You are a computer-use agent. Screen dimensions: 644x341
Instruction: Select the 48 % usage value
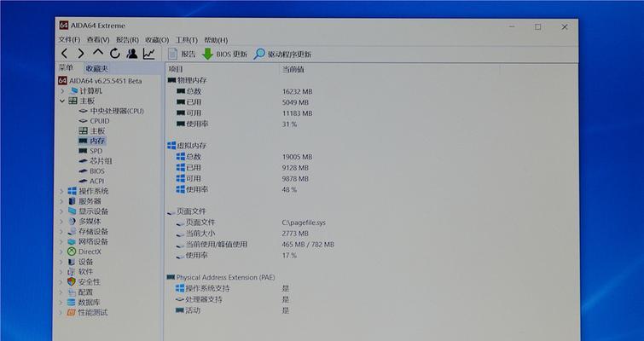pyautogui.click(x=289, y=189)
